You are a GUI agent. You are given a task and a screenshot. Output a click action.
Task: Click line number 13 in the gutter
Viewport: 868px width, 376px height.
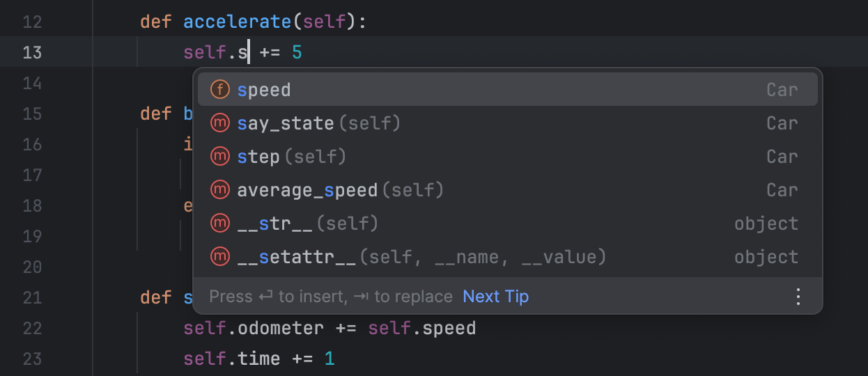32,53
